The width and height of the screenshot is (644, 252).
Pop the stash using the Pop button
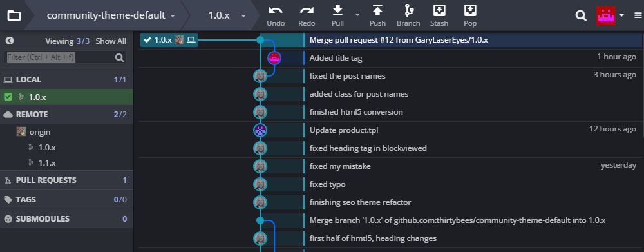[470, 15]
